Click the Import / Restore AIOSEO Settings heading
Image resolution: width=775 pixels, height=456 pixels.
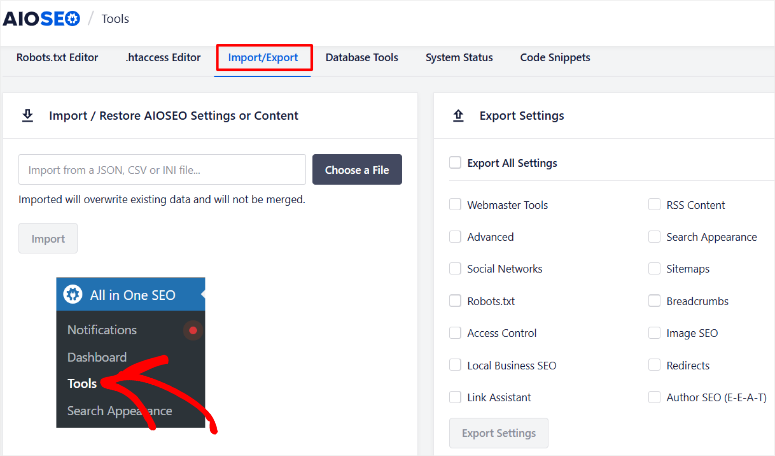(173, 116)
